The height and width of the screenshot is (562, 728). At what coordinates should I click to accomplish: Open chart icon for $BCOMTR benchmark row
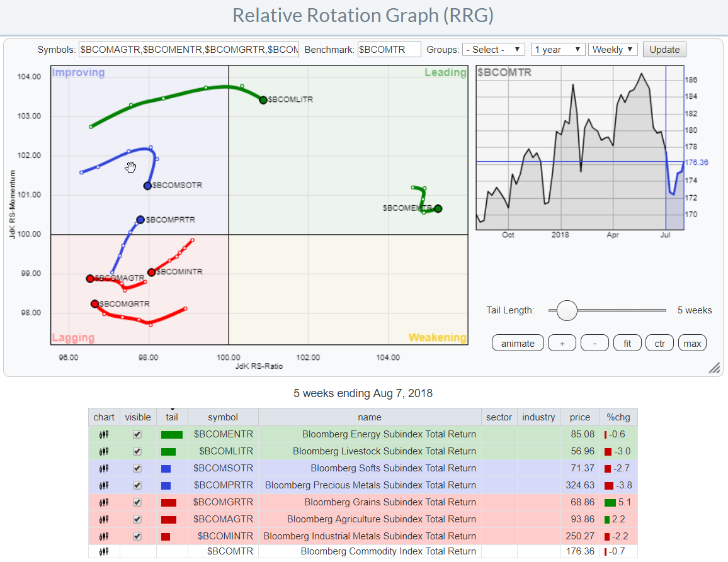tap(104, 551)
